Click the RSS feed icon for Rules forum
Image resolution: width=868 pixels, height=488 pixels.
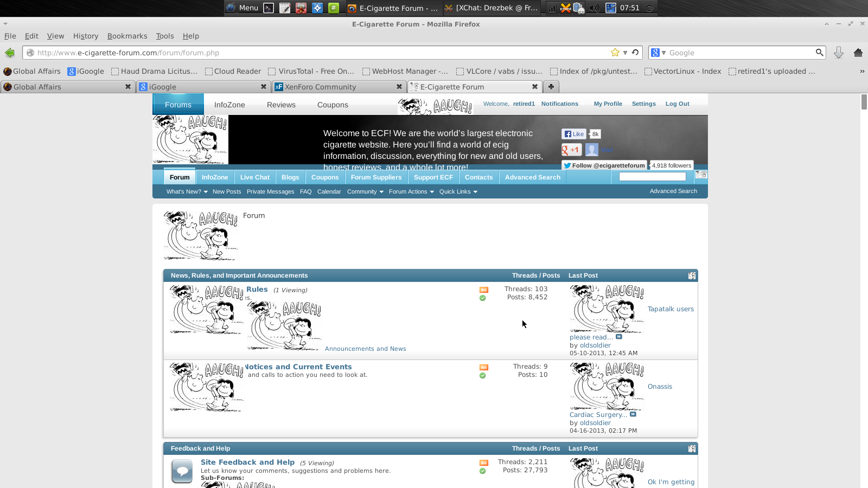[x=484, y=290]
